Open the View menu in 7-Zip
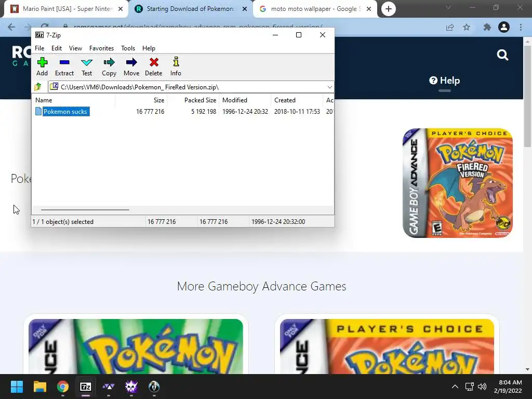 point(75,48)
